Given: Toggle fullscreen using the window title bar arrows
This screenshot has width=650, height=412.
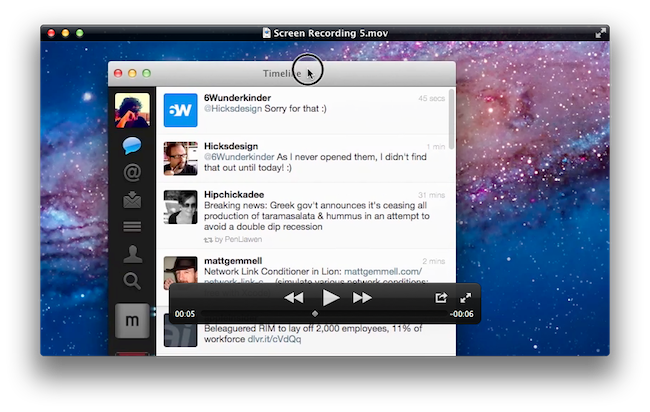Looking at the screenshot, I should (600, 33).
